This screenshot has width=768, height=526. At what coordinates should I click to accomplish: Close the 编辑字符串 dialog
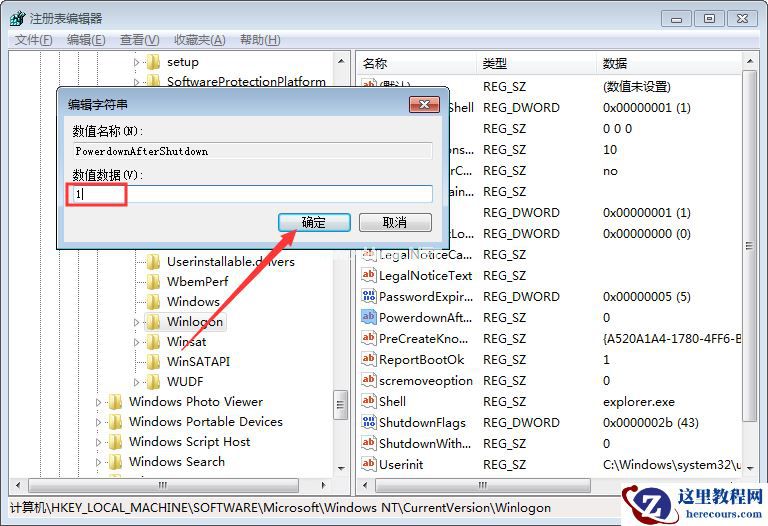(424, 104)
